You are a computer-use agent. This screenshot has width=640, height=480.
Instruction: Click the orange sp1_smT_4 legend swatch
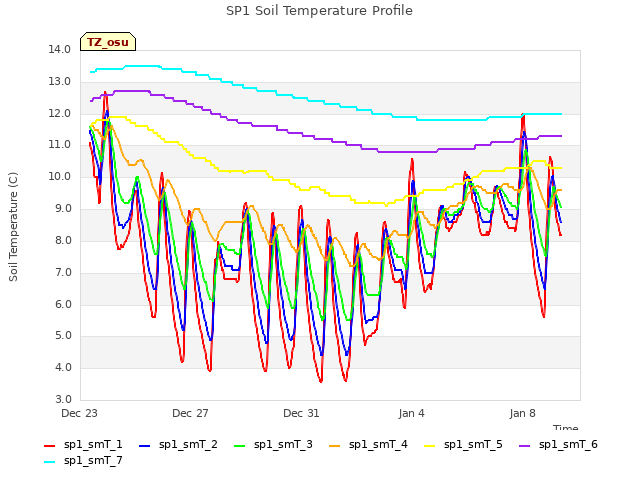334,446
